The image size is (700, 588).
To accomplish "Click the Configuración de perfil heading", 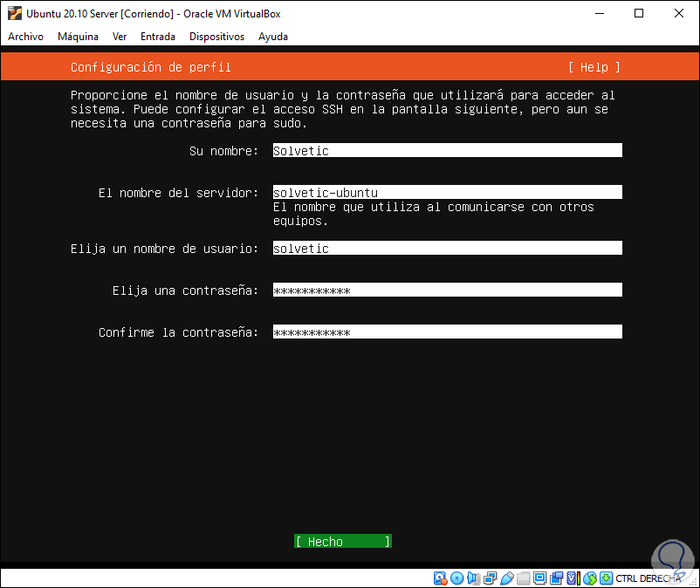I will coord(150,67).
